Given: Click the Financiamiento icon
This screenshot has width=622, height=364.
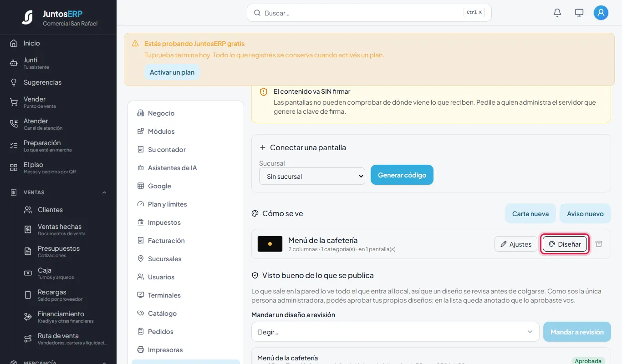Looking at the screenshot, I should (28, 317).
